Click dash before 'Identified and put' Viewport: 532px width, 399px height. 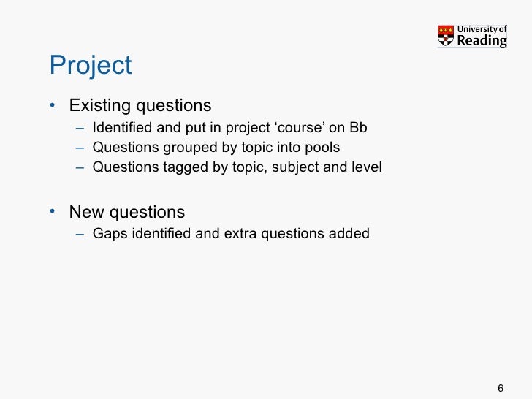point(80,129)
